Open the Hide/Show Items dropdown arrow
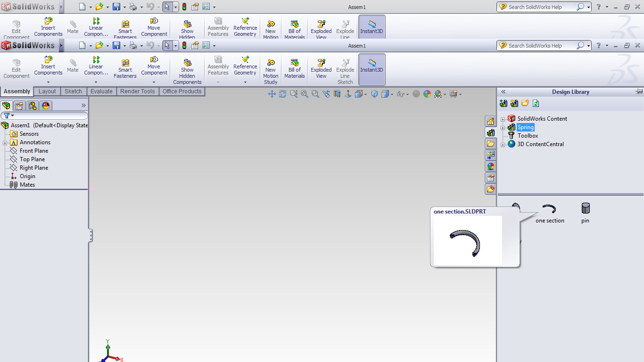 (407, 94)
